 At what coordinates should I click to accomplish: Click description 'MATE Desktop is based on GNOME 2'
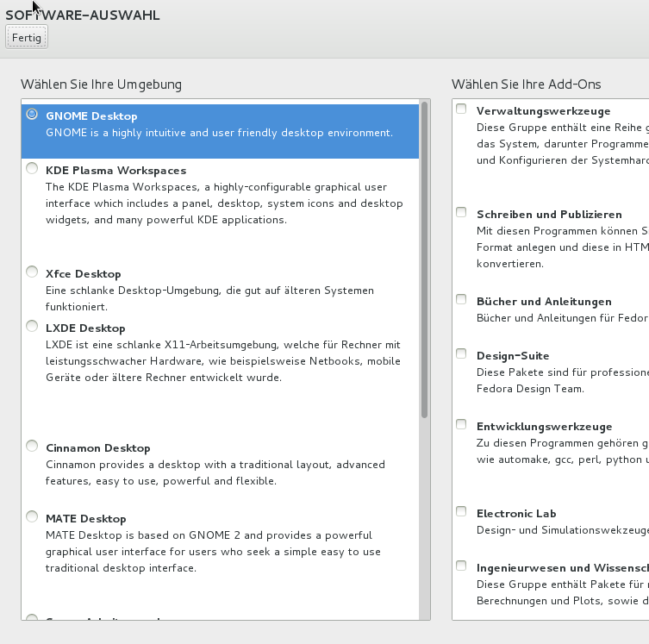tap(213, 552)
